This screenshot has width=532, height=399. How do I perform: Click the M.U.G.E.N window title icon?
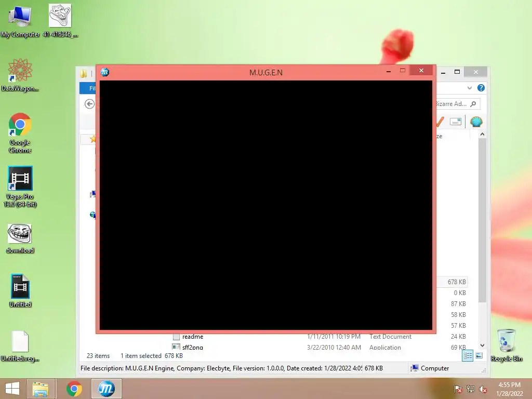point(105,72)
